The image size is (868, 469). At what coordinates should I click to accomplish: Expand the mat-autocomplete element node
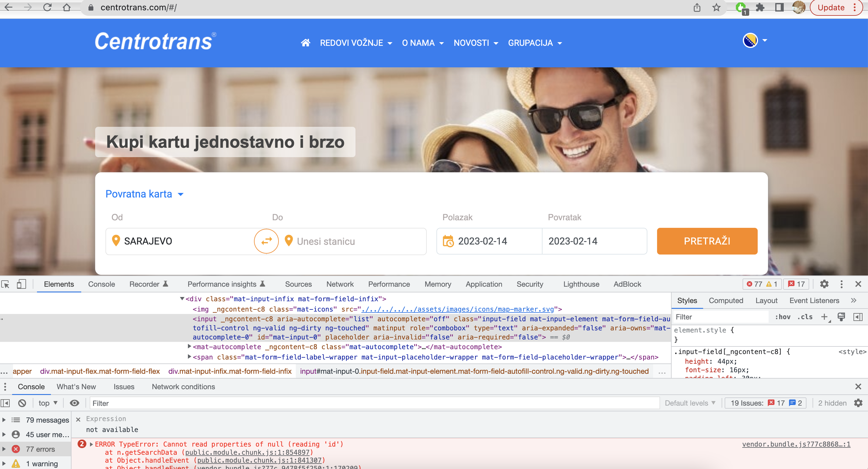click(189, 346)
